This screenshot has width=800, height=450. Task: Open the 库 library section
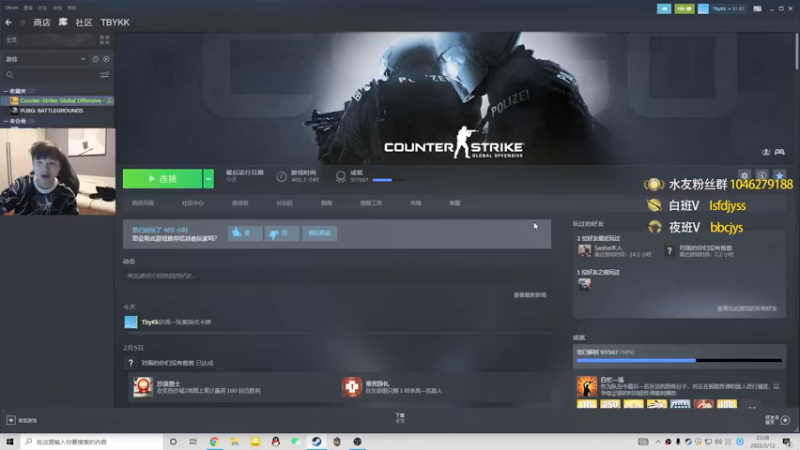[x=63, y=22]
